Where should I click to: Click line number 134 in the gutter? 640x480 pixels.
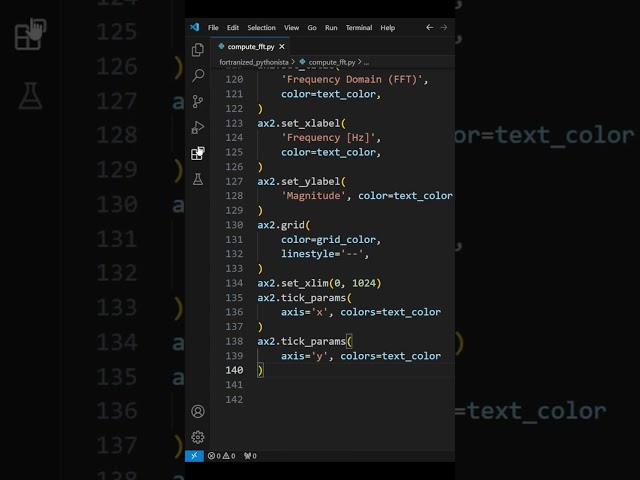click(234, 283)
